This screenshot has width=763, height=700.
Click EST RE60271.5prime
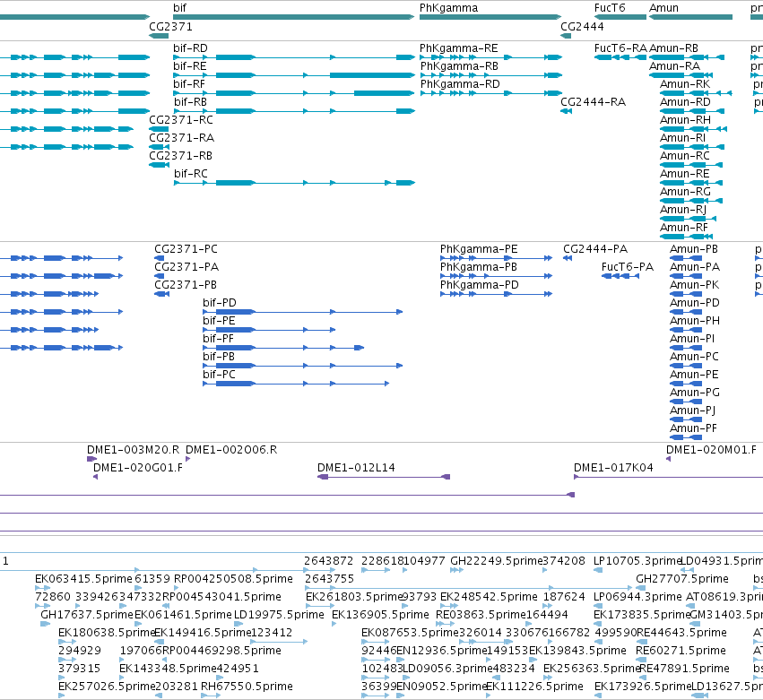[x=681, y=651]
